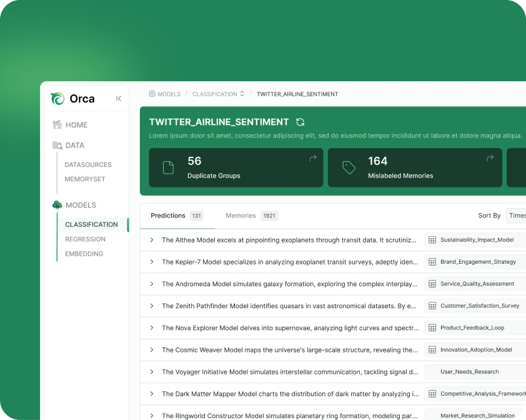Expand the Althea Model prediction row
The height and width of the screenshot is (420, 526).
(152, 240)
